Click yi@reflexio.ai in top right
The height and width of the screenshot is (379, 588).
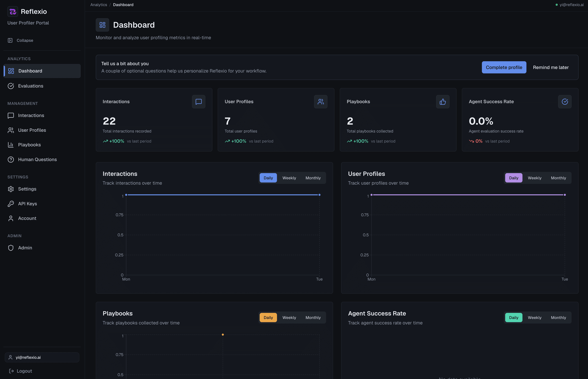[571, 5]
